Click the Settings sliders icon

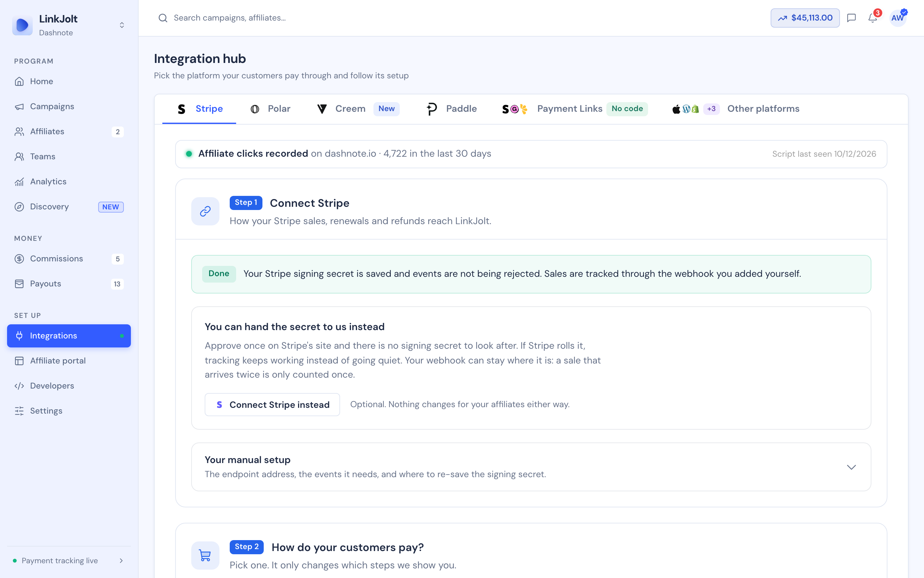click(x=19, y=411)
